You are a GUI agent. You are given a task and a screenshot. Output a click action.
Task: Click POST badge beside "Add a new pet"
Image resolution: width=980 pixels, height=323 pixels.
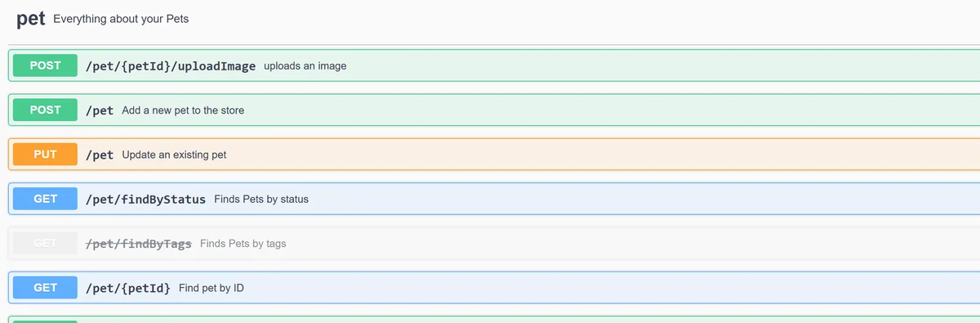point(45,110)
